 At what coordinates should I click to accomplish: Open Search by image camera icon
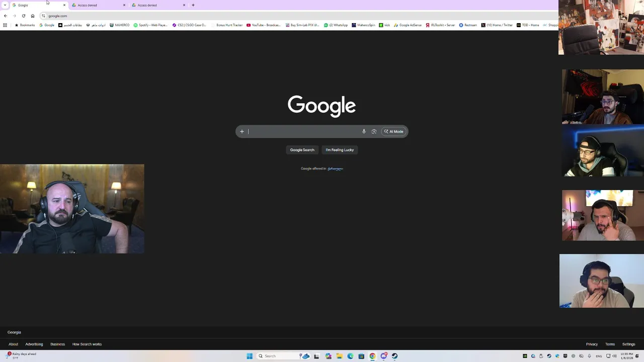click(374, 132)
